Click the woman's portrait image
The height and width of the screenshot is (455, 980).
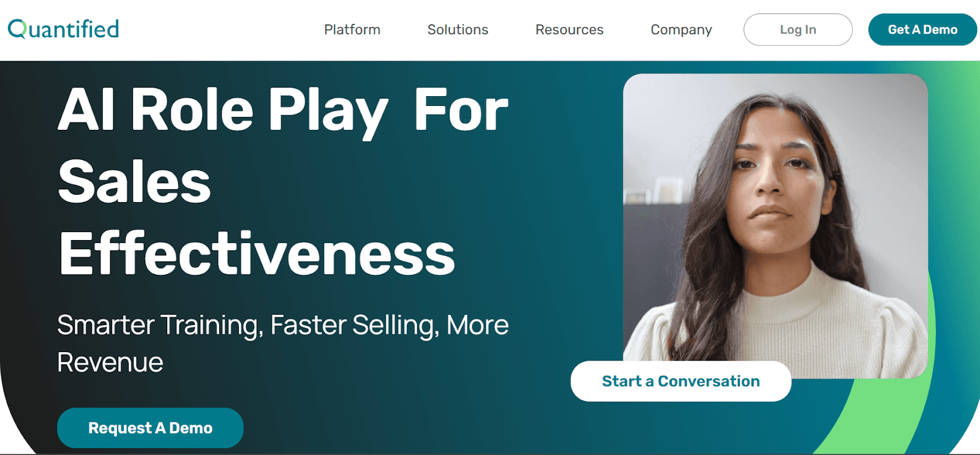pos(775,225)
